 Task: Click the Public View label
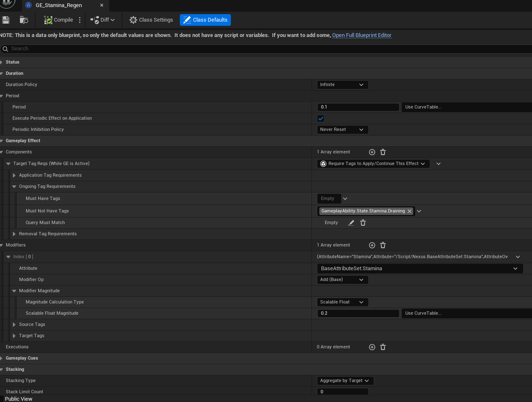19,399
